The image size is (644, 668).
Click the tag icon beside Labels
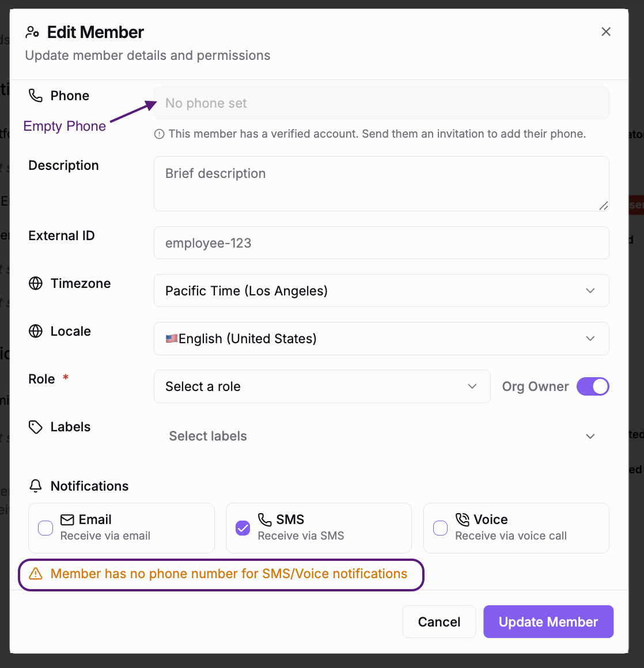tap(36, 427)
